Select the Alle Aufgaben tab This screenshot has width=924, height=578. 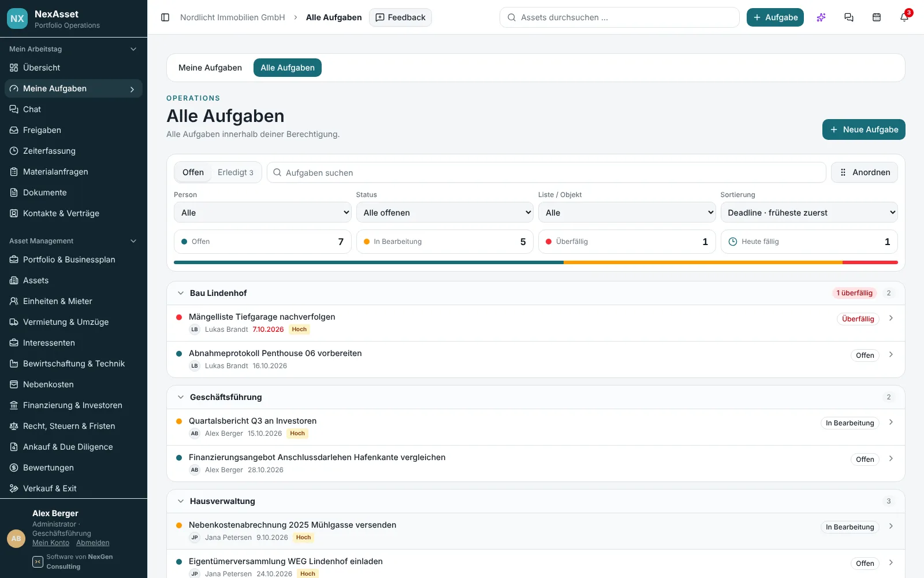pyautogui.click(x=288, y=68)
